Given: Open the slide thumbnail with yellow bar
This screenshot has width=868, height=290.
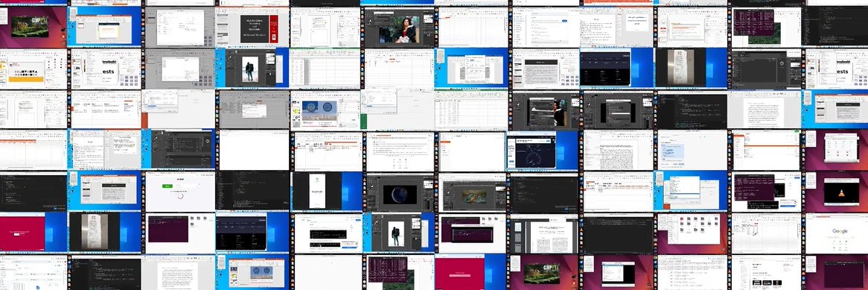Looking at the screenshot, I should point(33,69).
